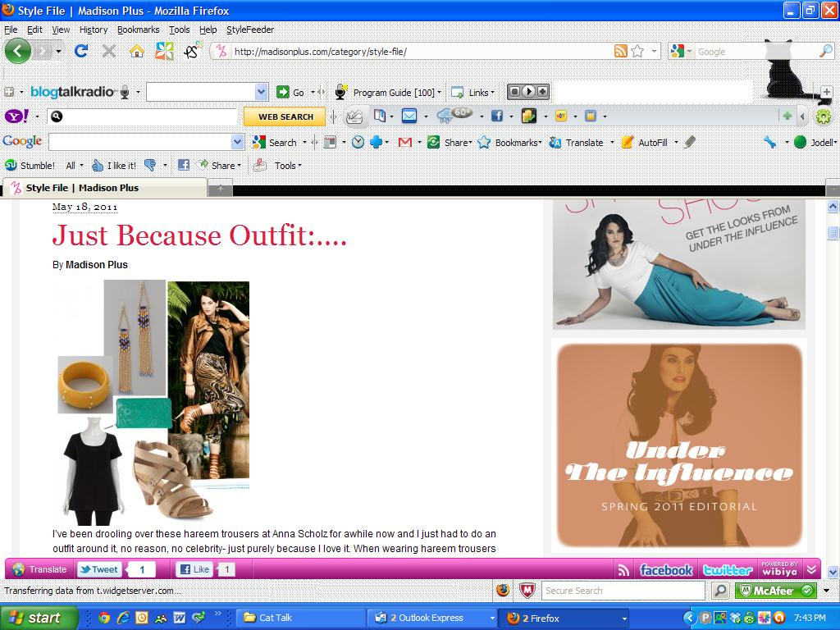The height and width of the screenshot is (630, 840).
Task: Click the Facebook icon in the Yahoo toolbar
Action: (x=497, y=116)
